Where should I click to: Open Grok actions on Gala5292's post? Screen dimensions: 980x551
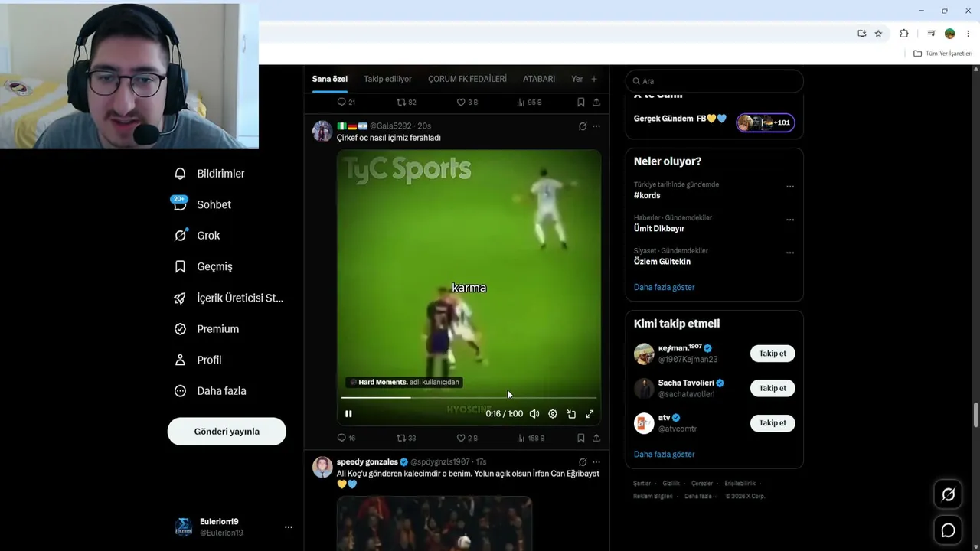(583, 126)
